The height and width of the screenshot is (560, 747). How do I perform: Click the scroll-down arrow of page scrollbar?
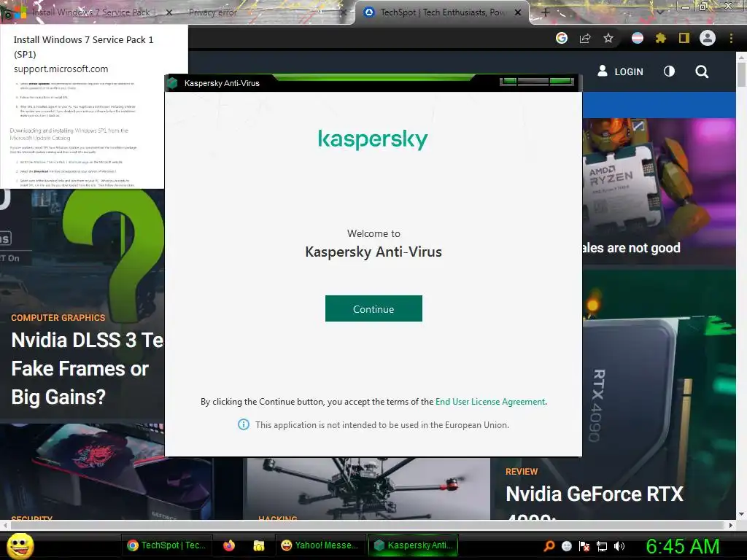coord(741,514)
